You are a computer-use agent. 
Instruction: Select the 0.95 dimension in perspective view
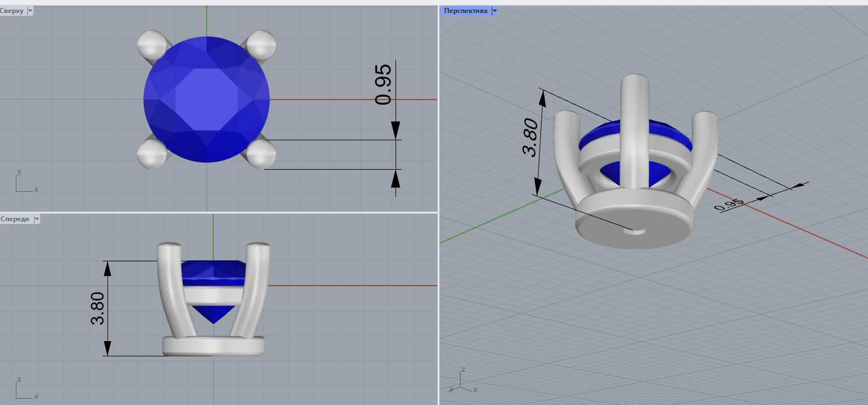[730, 204]
